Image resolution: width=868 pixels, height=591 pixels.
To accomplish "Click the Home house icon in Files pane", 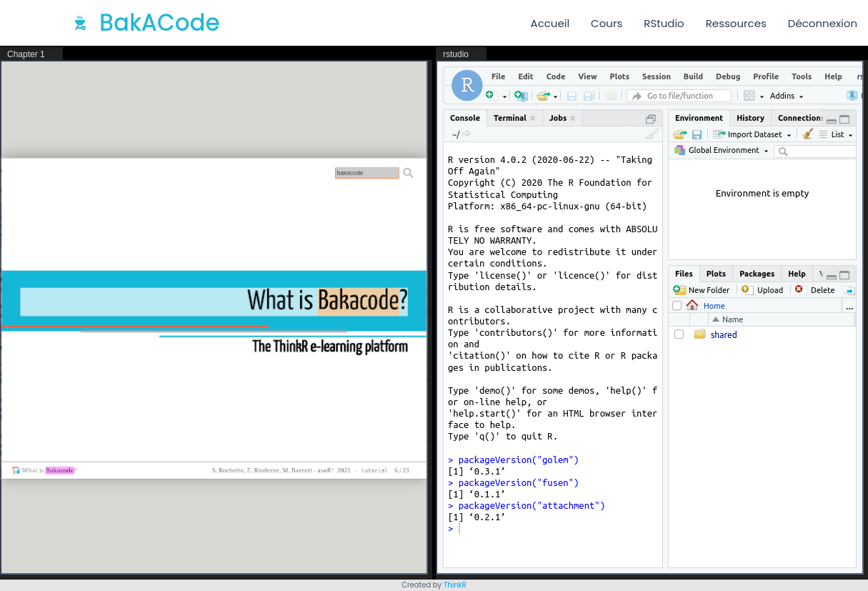I will tap(692, 305).
